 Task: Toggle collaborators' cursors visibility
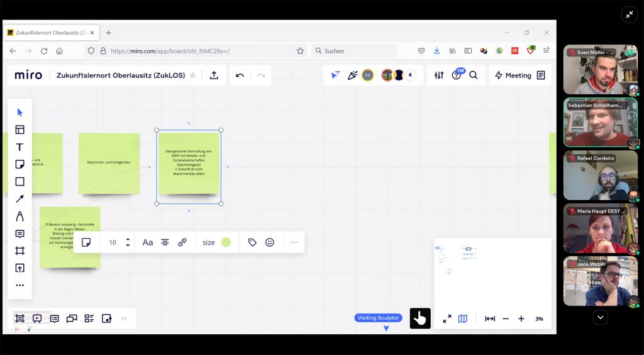click(x=336, y=75)
